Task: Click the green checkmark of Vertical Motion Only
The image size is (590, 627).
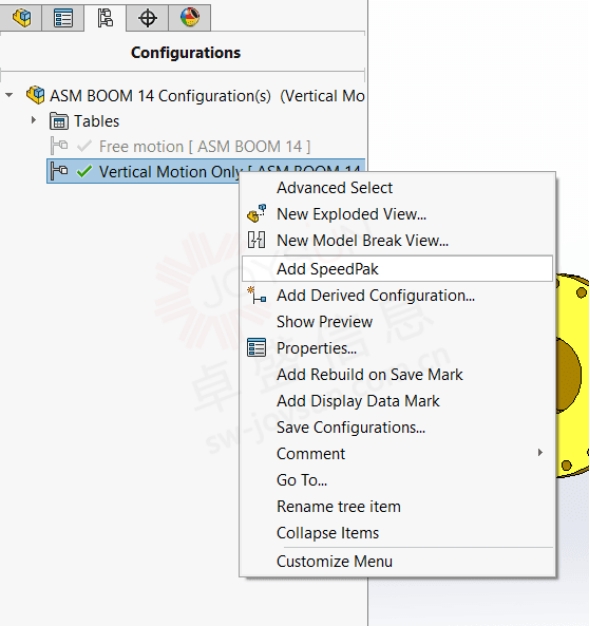Action: click(84, 171)
